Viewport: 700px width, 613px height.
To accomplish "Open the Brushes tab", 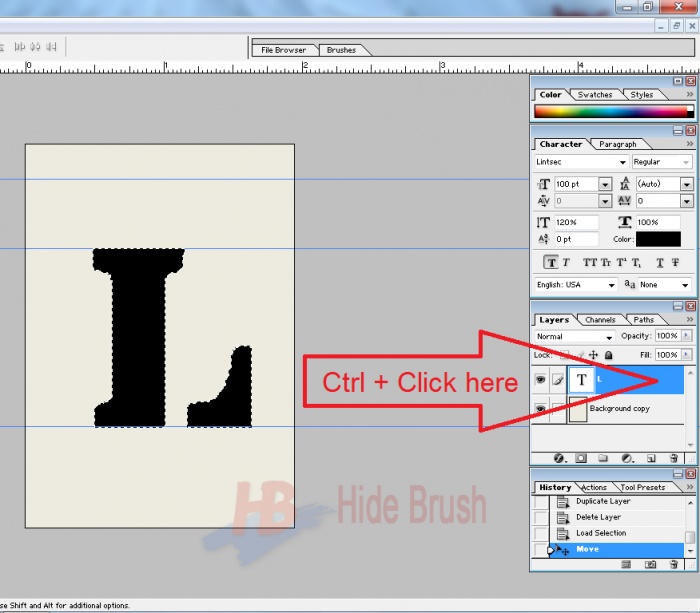I will pyautogui.click(x=341, y=50).
